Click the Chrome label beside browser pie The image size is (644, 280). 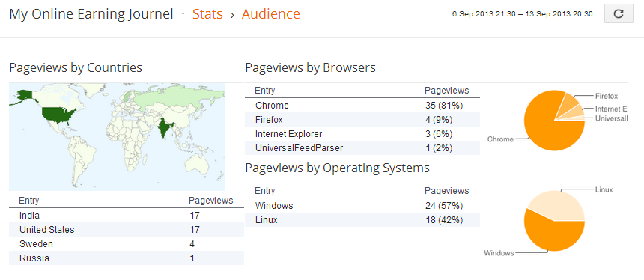[500, 139]
